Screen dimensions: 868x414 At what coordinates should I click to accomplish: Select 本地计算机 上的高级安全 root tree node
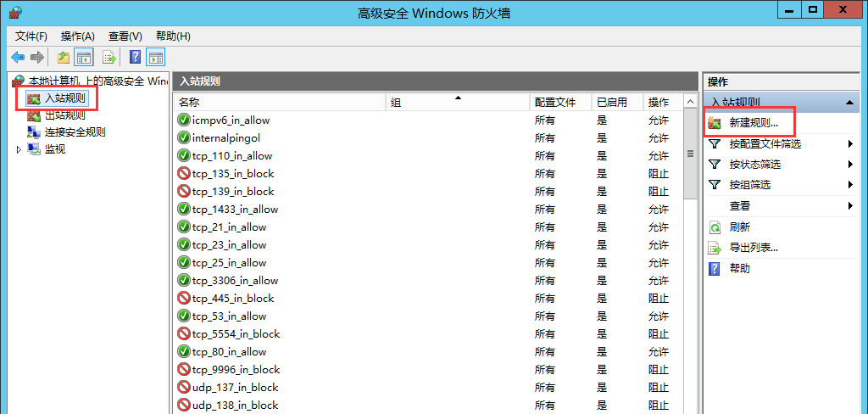(x=97, y=81)
